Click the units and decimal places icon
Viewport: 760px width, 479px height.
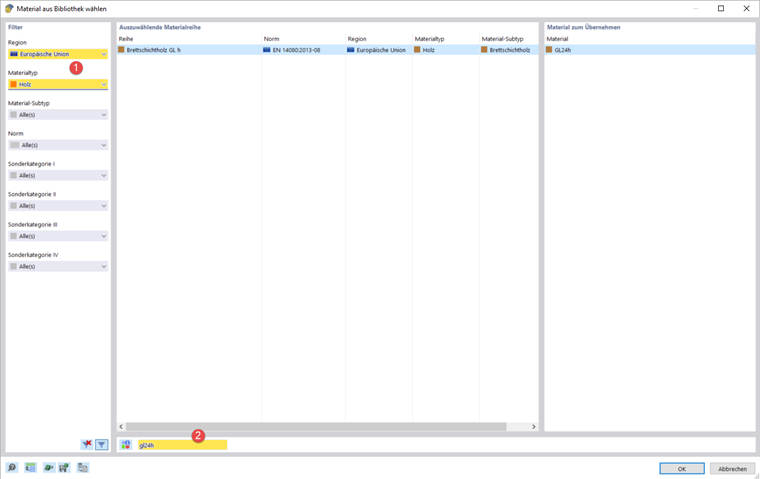31,467
